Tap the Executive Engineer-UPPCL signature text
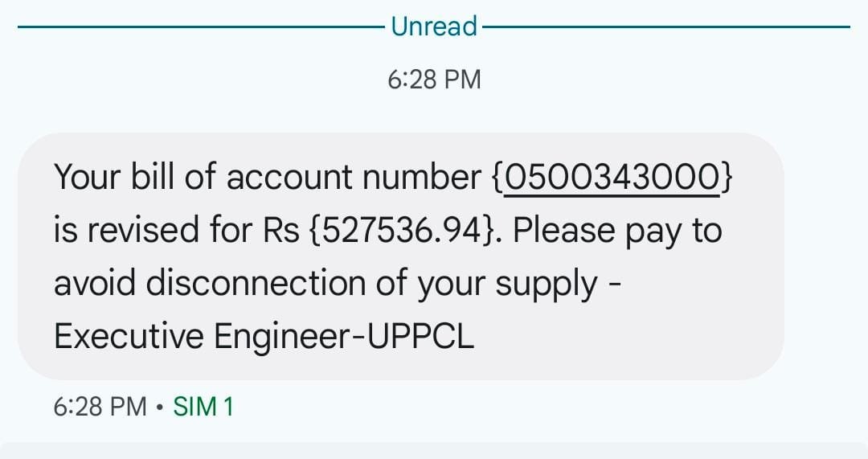Viewport: 868px width, 459px height. tap(264, 338)
